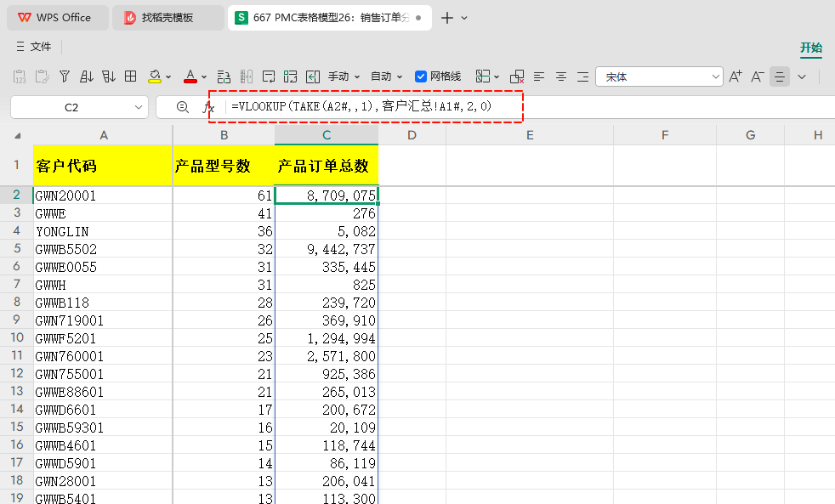This screenshot has width=835, height=504.
Task: Select row 10 header
Action: point(16,338)
